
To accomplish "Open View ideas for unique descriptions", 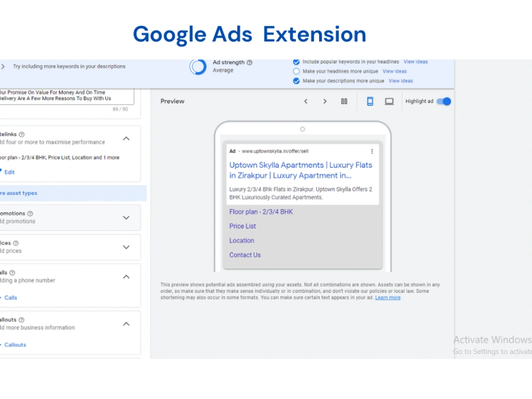I will point(401,81).
